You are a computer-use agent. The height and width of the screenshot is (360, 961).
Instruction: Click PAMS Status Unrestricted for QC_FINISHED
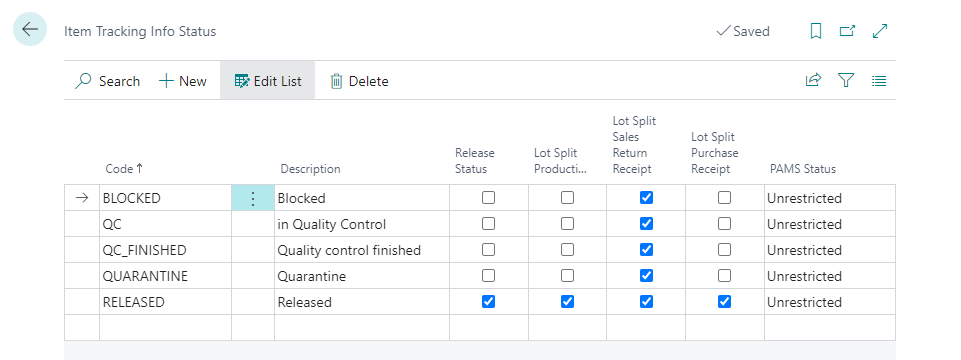tap(830, 250)
